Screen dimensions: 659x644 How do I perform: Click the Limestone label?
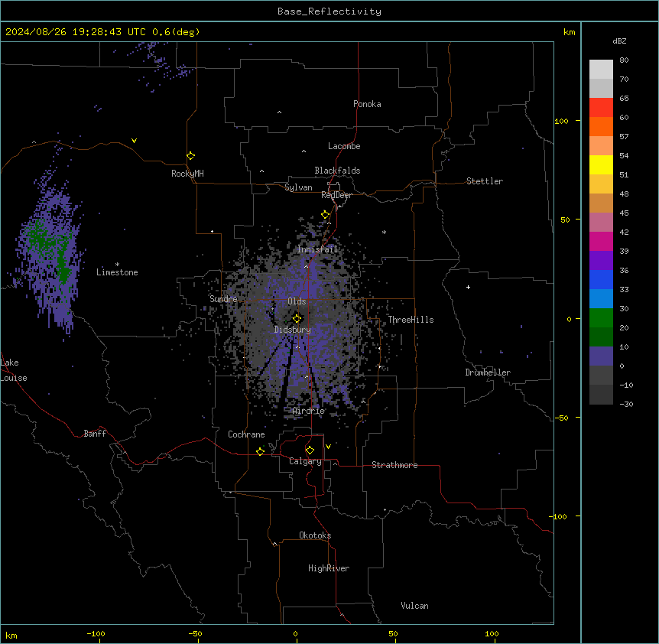117,272
